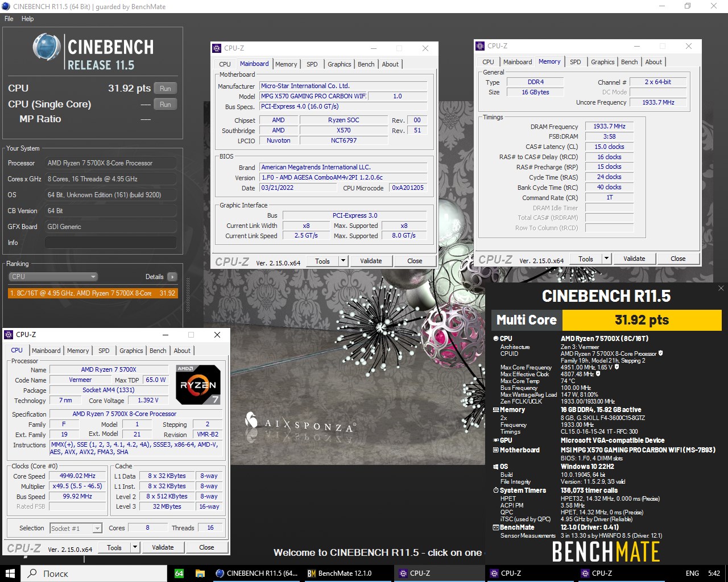
Task: Open Graphics tab in the Mainboard CPU-Z window
Action: point(340,64)
